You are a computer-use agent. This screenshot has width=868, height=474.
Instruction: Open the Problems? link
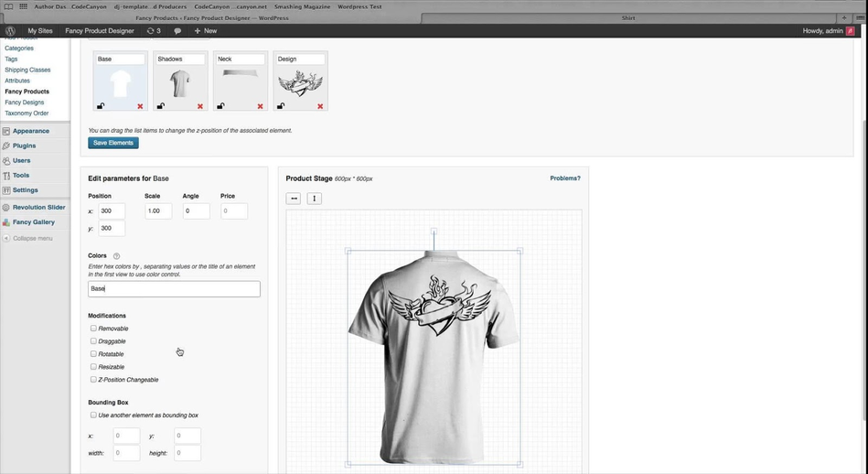pos(564,178)
